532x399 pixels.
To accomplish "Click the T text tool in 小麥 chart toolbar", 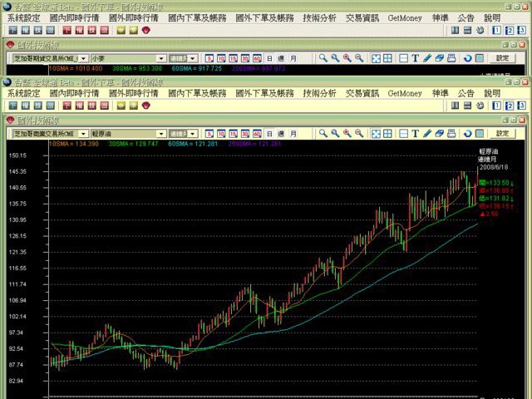I will (415, 58).
